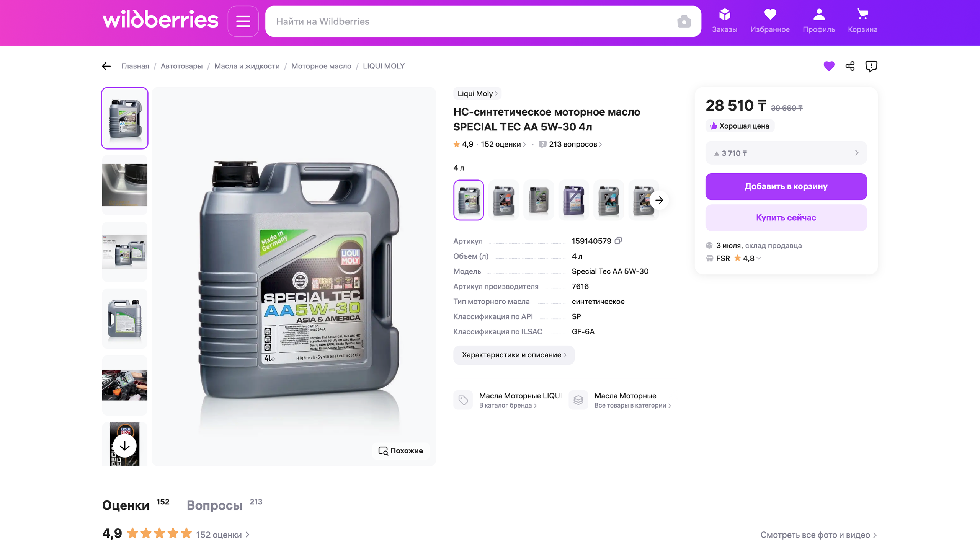Go back with the left arrow

(x=106, y=66)
